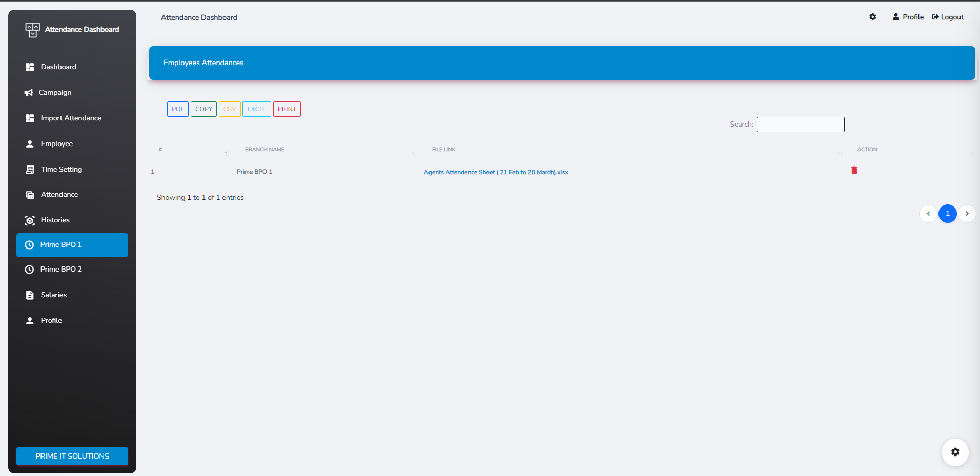The image size is (980, 476).
Task: Export table as PDF
Action: click(178, 109)
